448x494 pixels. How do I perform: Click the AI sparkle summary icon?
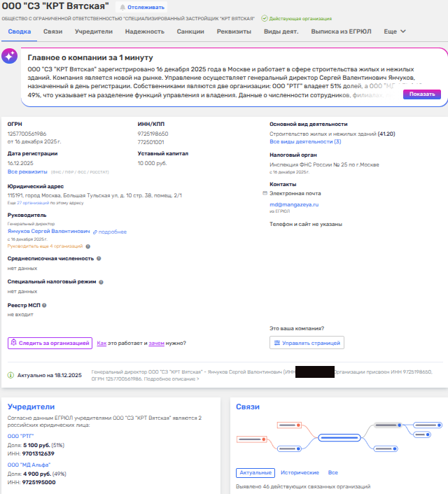click(10, 57)
